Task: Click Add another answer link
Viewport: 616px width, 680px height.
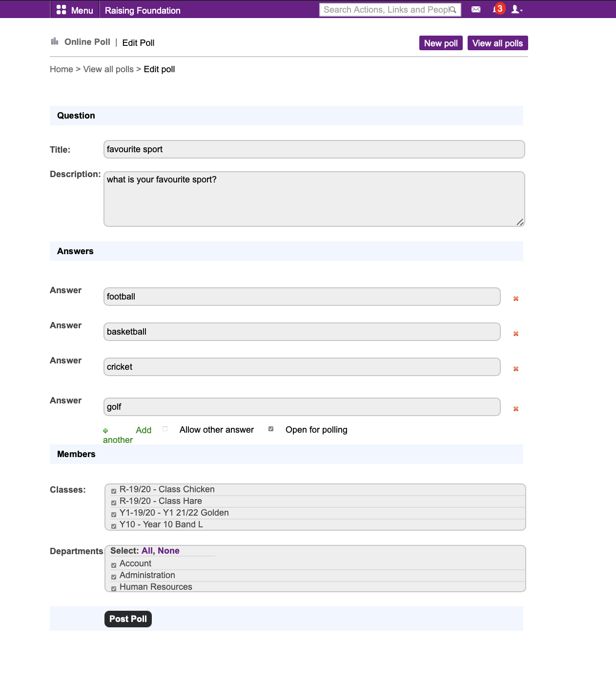Action: pos(127,435)
